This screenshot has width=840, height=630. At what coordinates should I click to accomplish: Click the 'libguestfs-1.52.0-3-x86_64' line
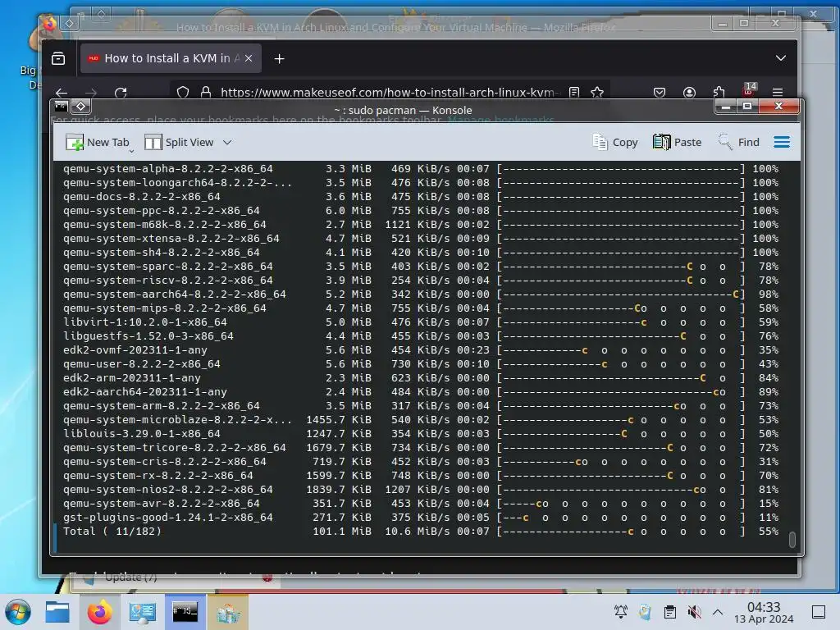(x=148, y=336)
